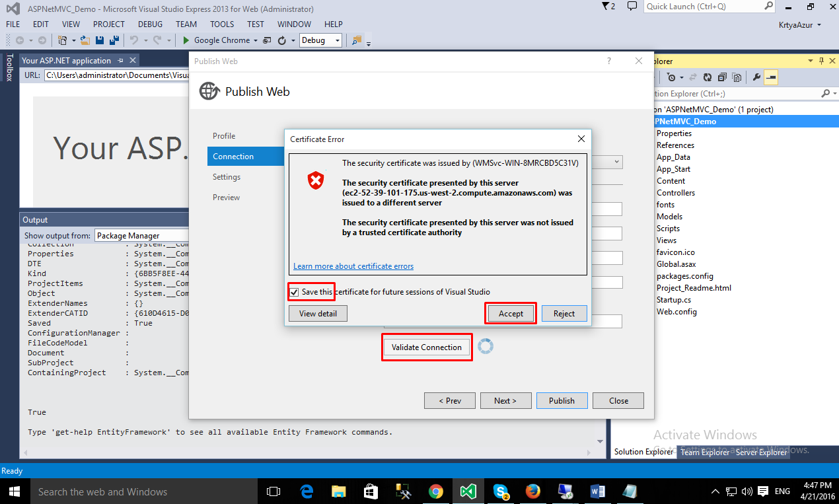Open Properties wrench icon in Solution Explorer

[x=757, y=77]
